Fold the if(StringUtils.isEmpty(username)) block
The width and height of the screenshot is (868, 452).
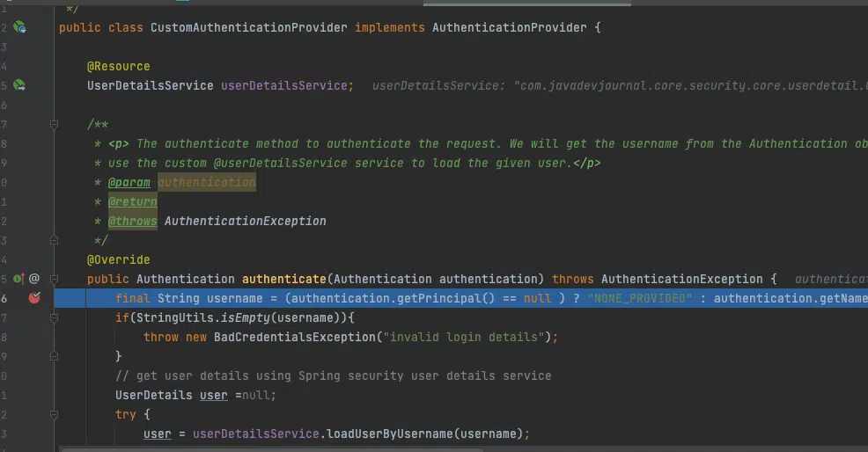(54, 317)
